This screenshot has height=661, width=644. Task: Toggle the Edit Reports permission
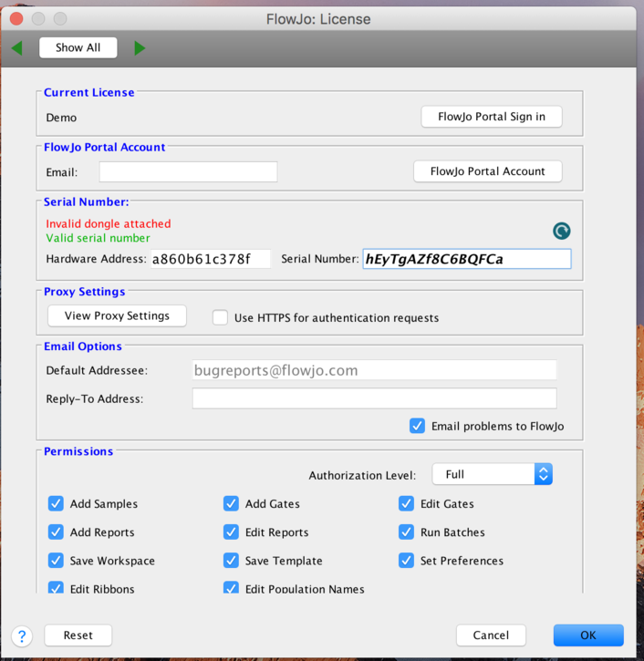click(231, 532)
